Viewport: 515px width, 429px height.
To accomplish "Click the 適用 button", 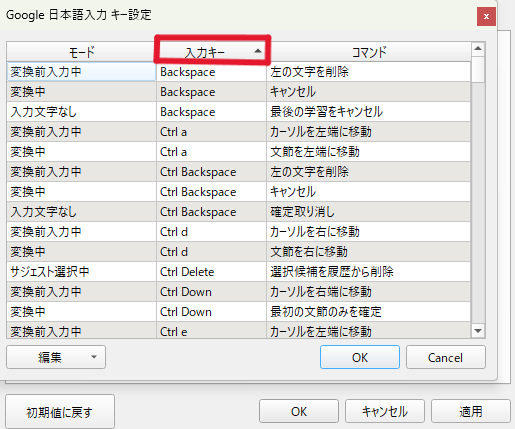I will tap(471, 411).
